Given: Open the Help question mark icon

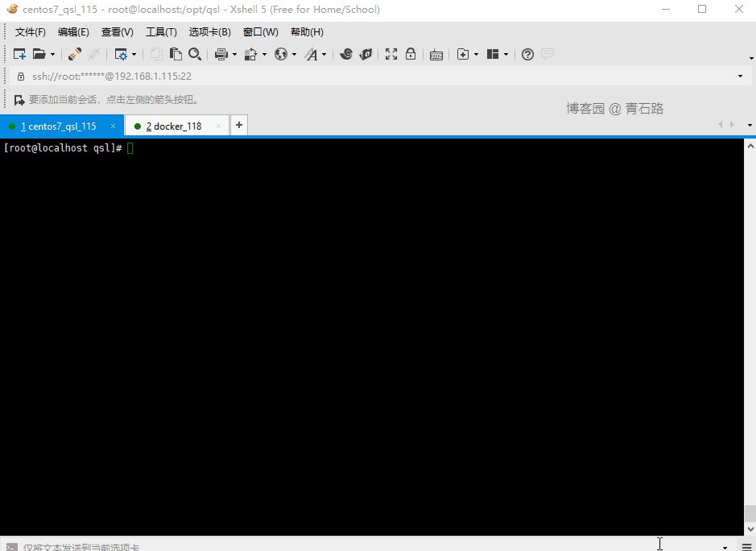Looking at the screenshot, I should pos(528,54).
